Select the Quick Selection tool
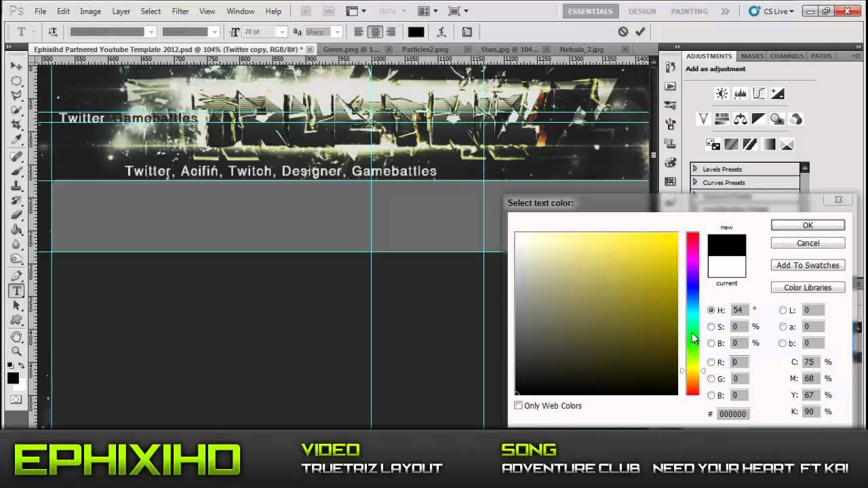The height and width of the screenshot is (488, 868). coord(16,110)
